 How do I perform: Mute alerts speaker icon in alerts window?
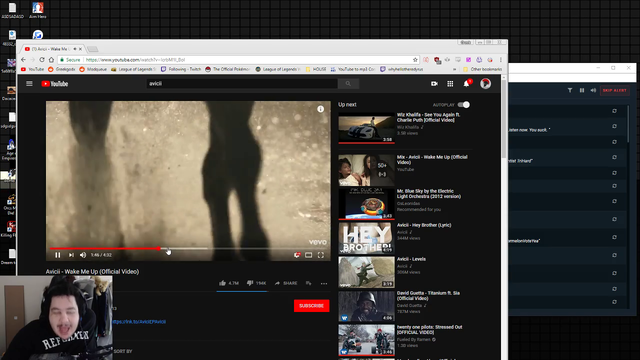click(593, 90)
